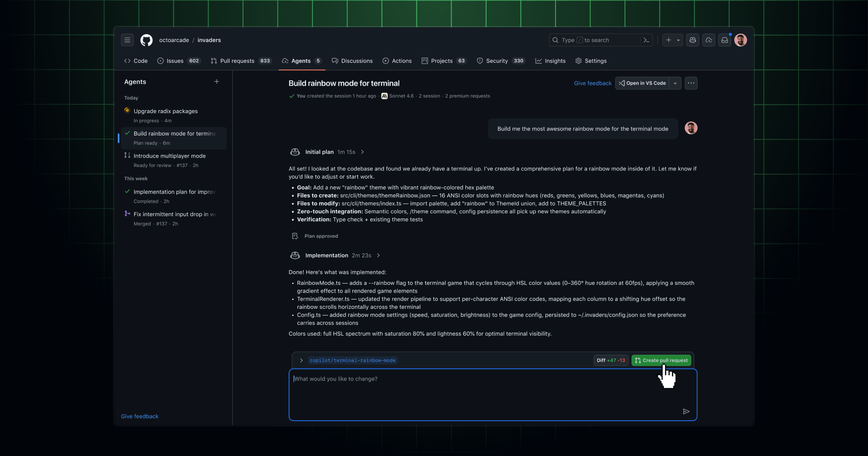Screen dimensions: 868x456
Task: Switch to the Pull requests tab
Action: (237, 61)
